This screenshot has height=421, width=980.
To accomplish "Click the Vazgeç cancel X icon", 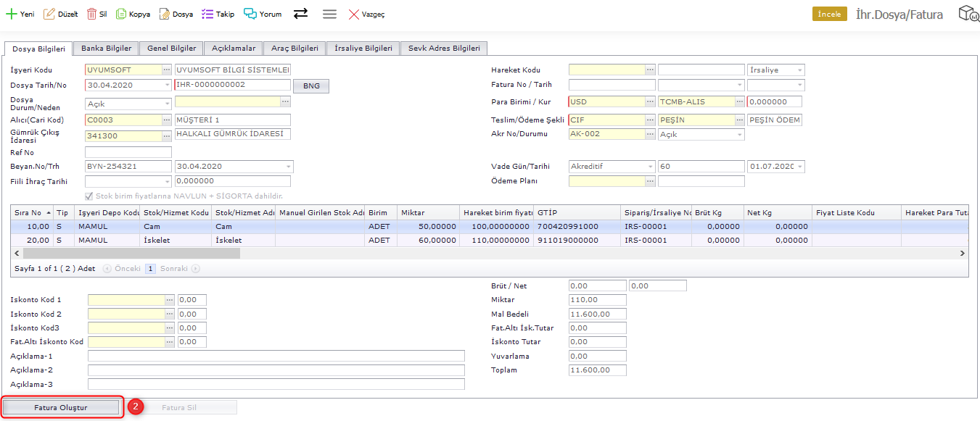I will coord(354,14).
